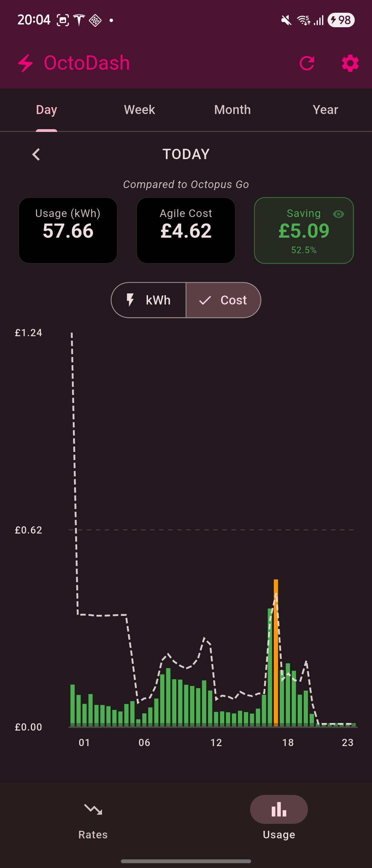Viewport: 372px width, 868px height.
Task: Tap the muted sound status icon
Action: pyautogui.click(x=286, y=20)
